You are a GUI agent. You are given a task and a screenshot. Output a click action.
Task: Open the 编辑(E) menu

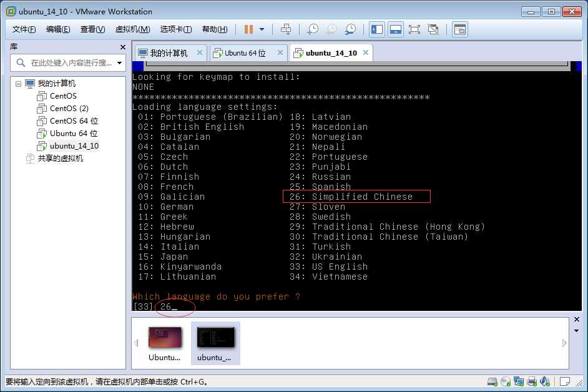(58, 29)
